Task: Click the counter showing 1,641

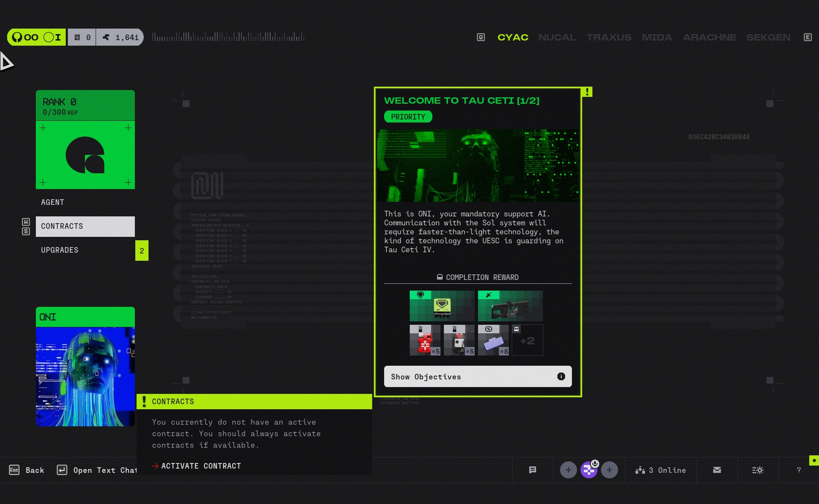Action: tap(120, 38)
